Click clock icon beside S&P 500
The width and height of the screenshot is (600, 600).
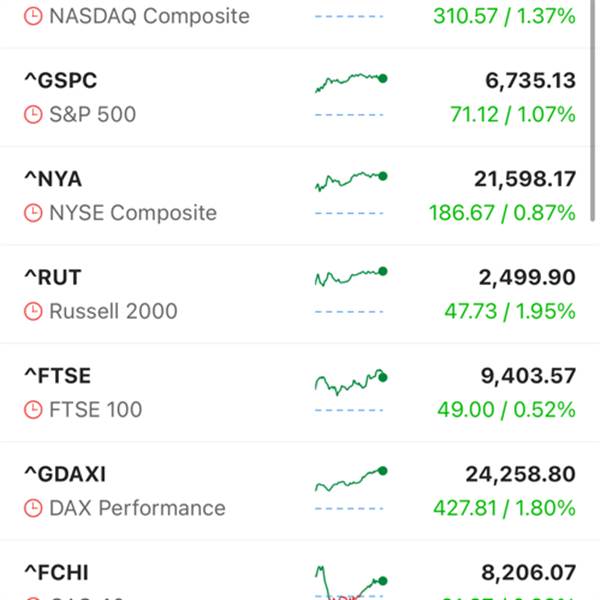pyautogui.click(x=34, y=115)
